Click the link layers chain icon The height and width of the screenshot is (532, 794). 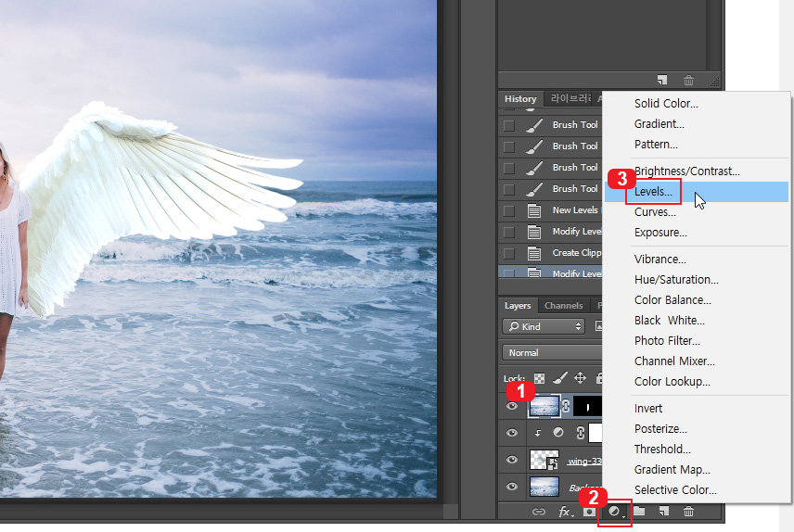tap(538, 512)
